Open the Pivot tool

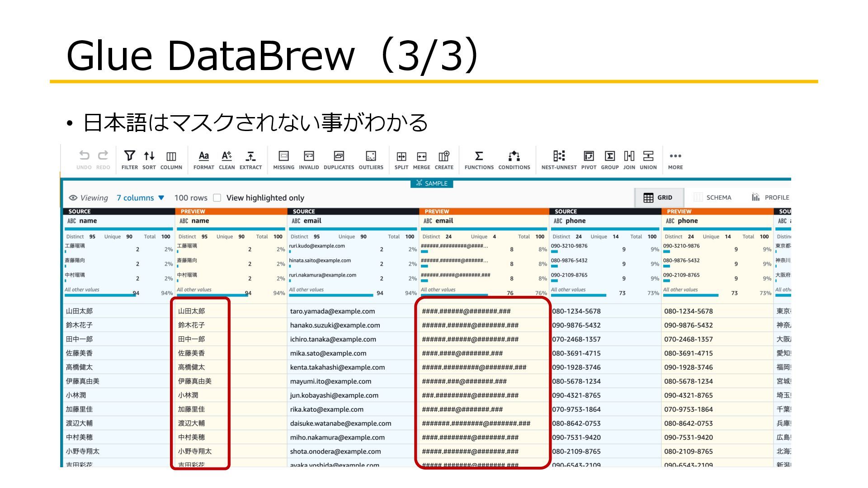[x=588, y=156]
